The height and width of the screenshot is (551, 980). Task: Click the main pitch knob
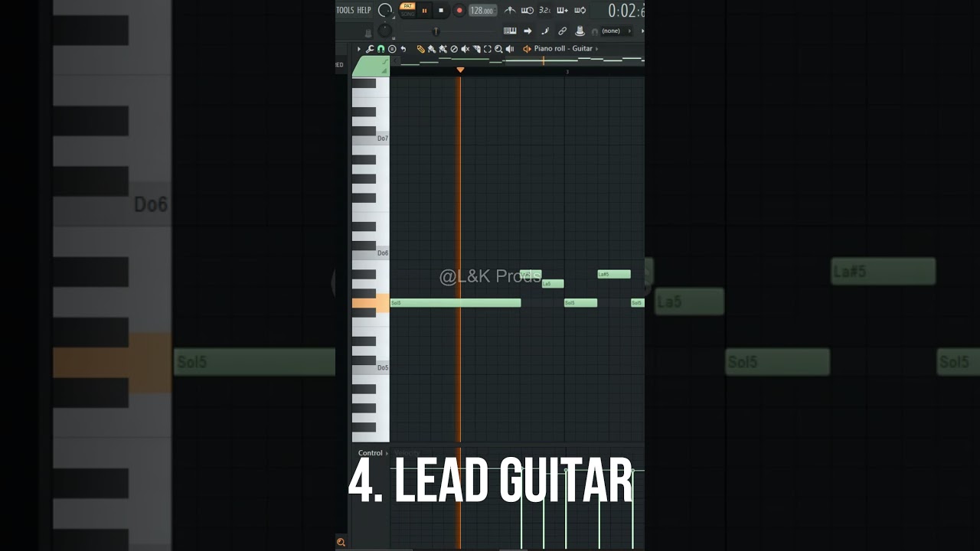coord(385,31)
